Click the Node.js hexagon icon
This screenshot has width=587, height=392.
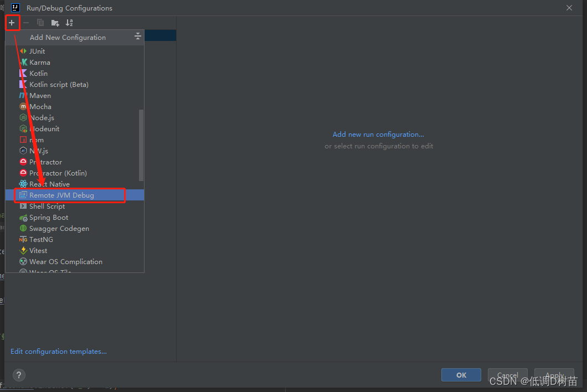pyautogui.click(x=23, y=117)
